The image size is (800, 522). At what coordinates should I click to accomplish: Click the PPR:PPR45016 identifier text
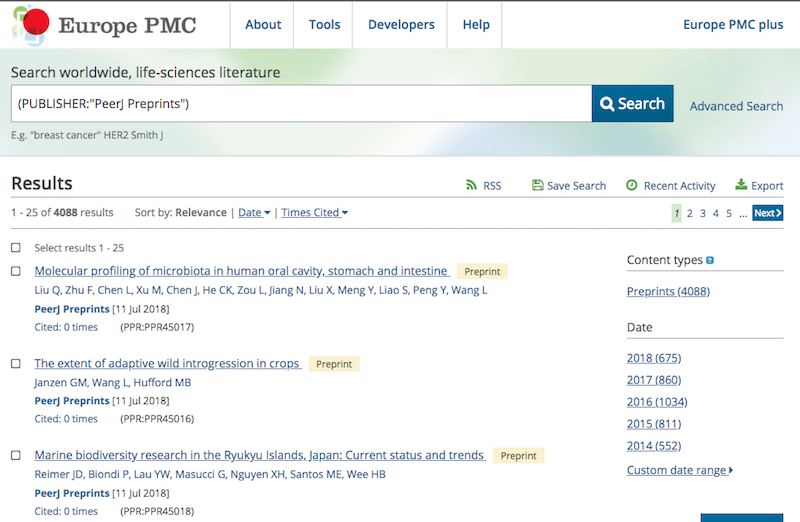tap(157, 419)
